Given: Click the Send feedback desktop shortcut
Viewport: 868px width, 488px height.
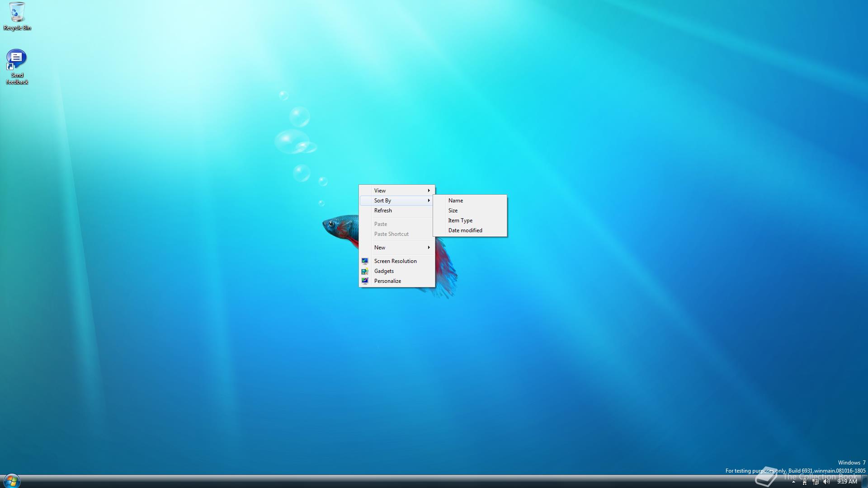Looking at the screenshot, I should tap(17, 60).
